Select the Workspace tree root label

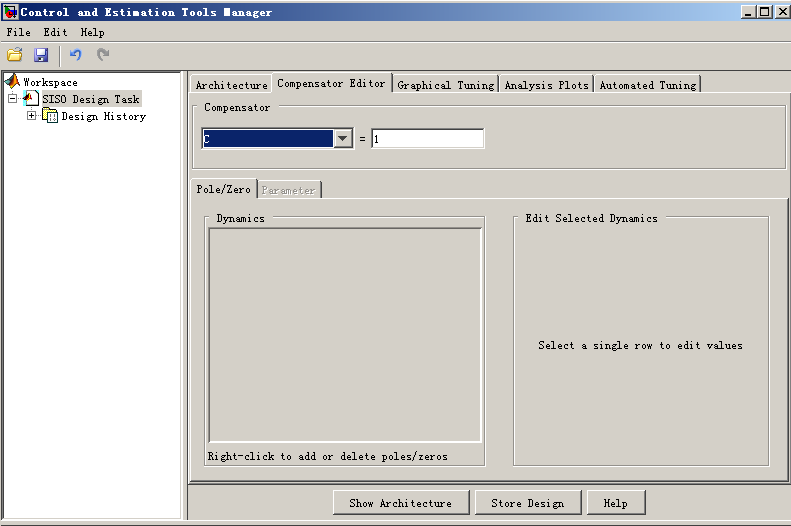pyautogui.click(x=50, y=82)
